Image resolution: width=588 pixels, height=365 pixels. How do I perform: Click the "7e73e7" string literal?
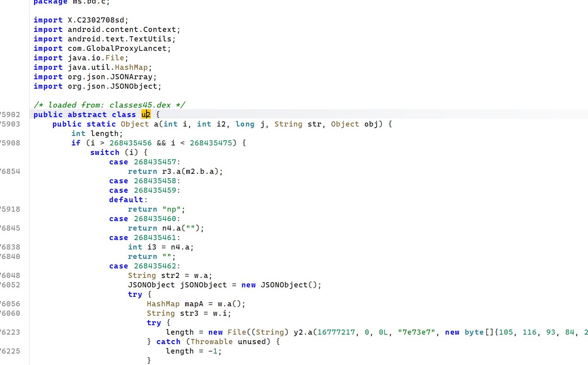pyautogui.click(x=416, y=332)
